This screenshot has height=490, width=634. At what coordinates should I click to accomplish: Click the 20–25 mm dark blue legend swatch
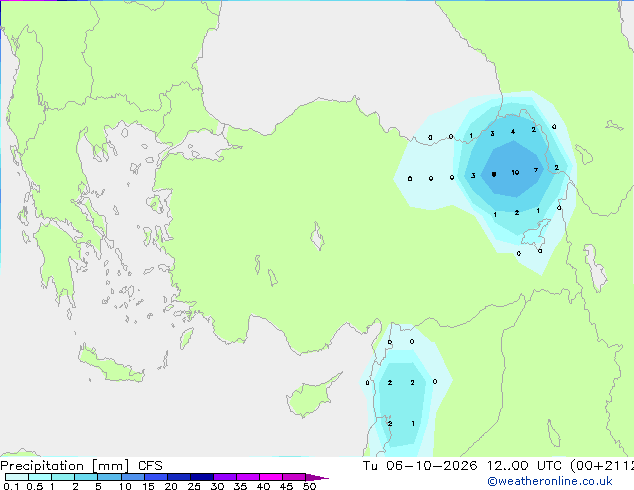(x=178, y=477)
